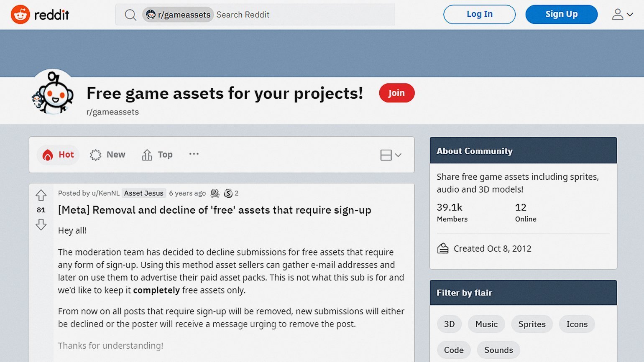Image resolution: width=644 pixels, height=362 pixels.
Task: Open the three-dots more sorting options
Action: (x=194, y=154)
